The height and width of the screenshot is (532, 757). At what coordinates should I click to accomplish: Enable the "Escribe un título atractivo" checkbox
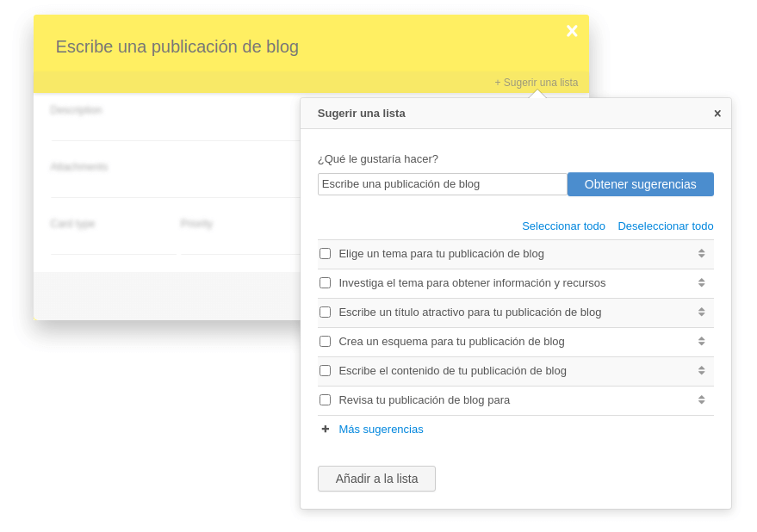coord(325,312)
